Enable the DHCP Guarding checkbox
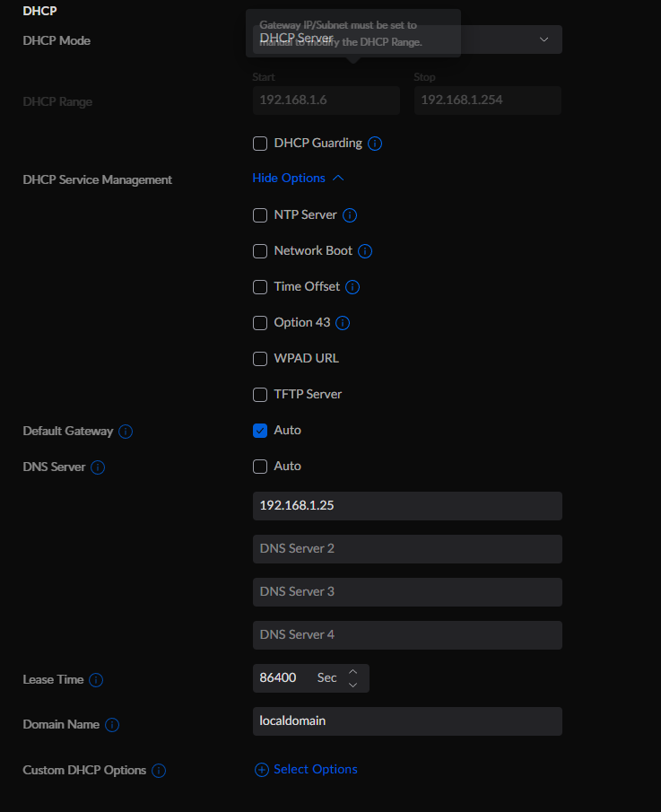The width and height of the screenshot is (661, 812). [260, 144]
